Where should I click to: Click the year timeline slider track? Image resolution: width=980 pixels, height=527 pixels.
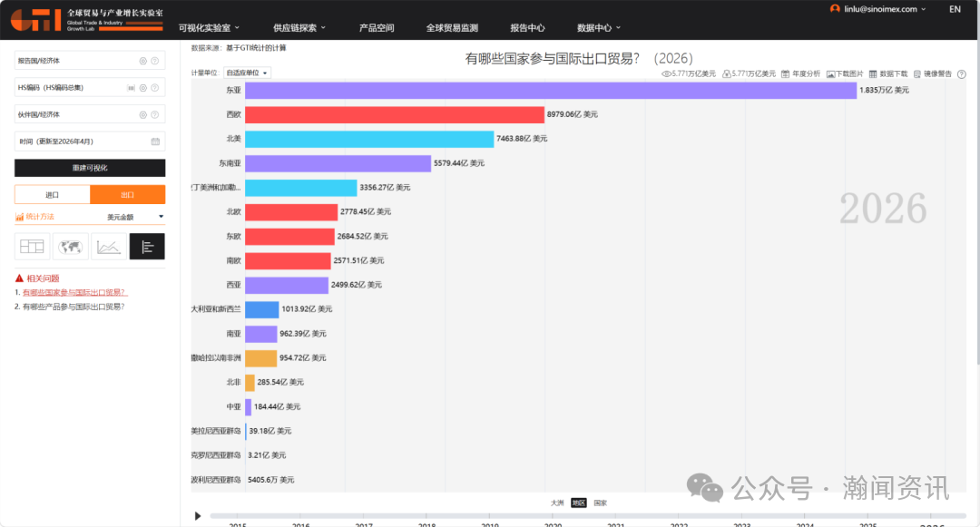pyautogui.click(x=588, y=516)
